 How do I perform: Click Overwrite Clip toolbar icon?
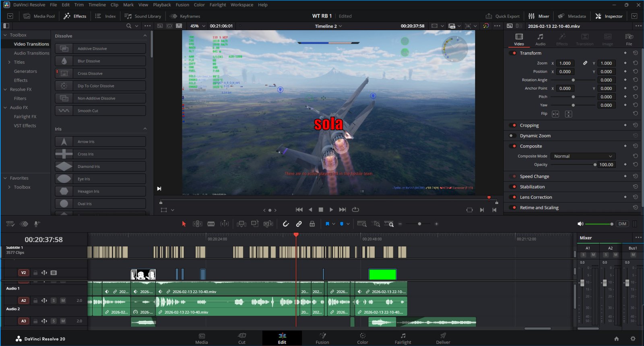[255, 224]
